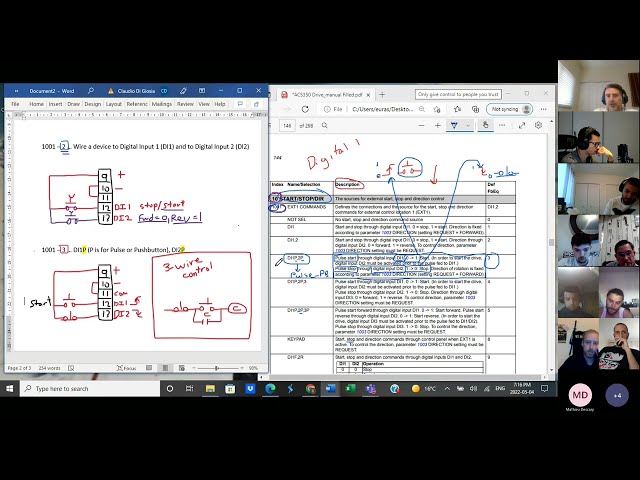640x480 pixels.
Task: Enable touch drawing hand tool in PDF toolbar
Action: click(x=485, y=125)
